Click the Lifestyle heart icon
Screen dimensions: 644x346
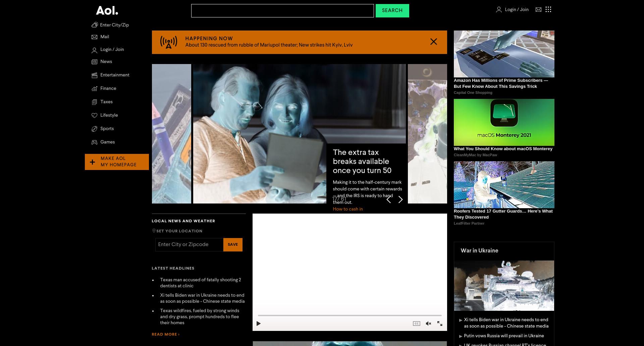pyautogui.click(x=94, y=115)
